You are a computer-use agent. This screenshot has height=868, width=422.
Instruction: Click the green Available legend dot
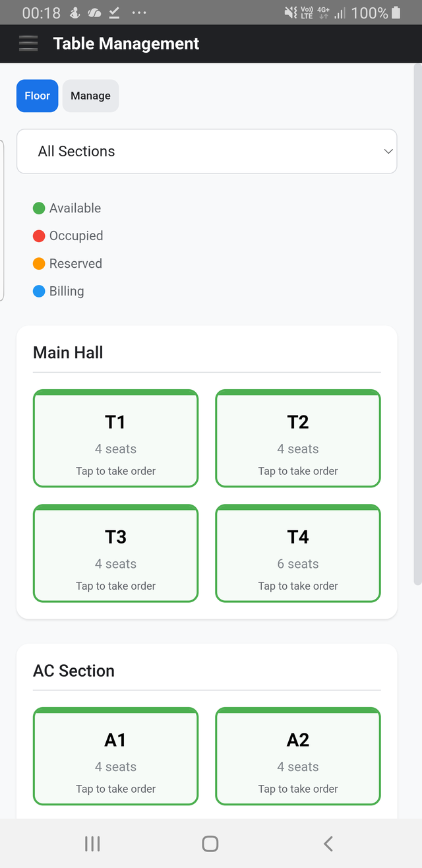(39, 208)
